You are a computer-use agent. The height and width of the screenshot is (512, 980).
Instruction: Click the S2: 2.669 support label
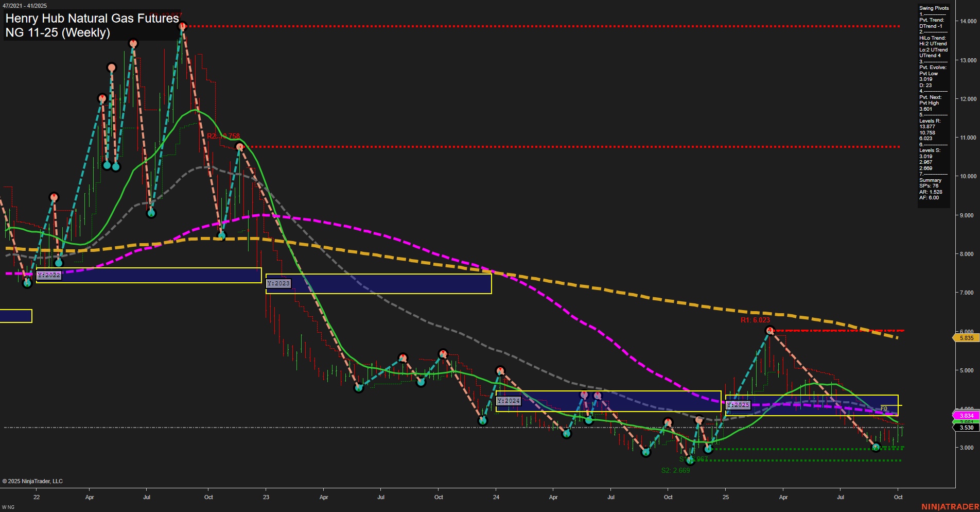[x=676, y=470]
